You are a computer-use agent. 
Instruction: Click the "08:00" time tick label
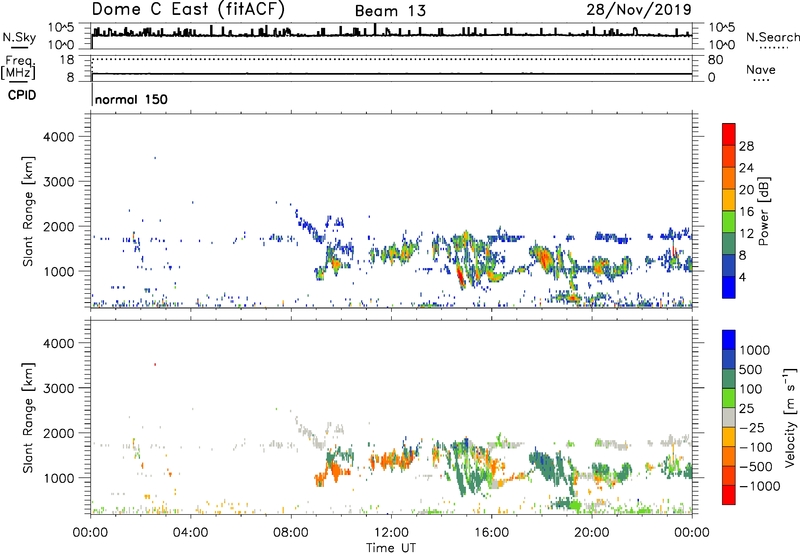click(x=291, y=533)
